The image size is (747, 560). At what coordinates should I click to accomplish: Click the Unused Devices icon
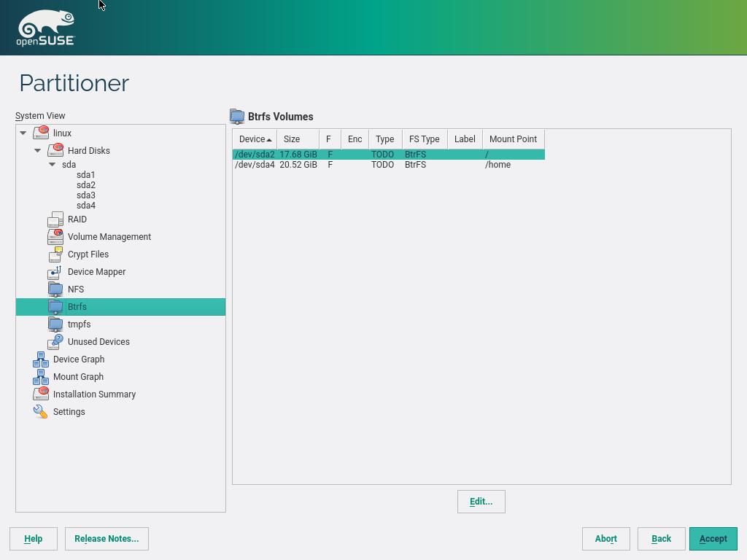point(55,342)
